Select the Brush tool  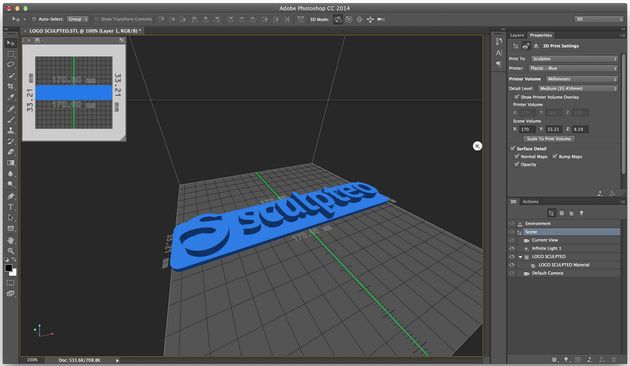pos(11,119)
